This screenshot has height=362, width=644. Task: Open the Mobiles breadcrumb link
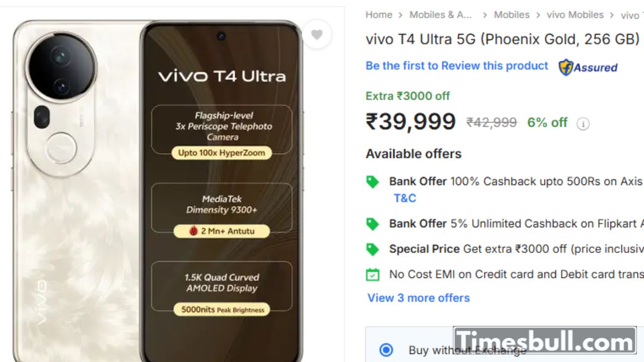[x=512, y=15]
